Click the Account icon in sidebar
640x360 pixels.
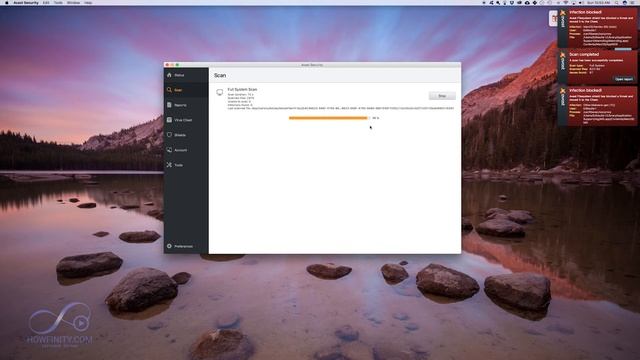coord(169,150)
